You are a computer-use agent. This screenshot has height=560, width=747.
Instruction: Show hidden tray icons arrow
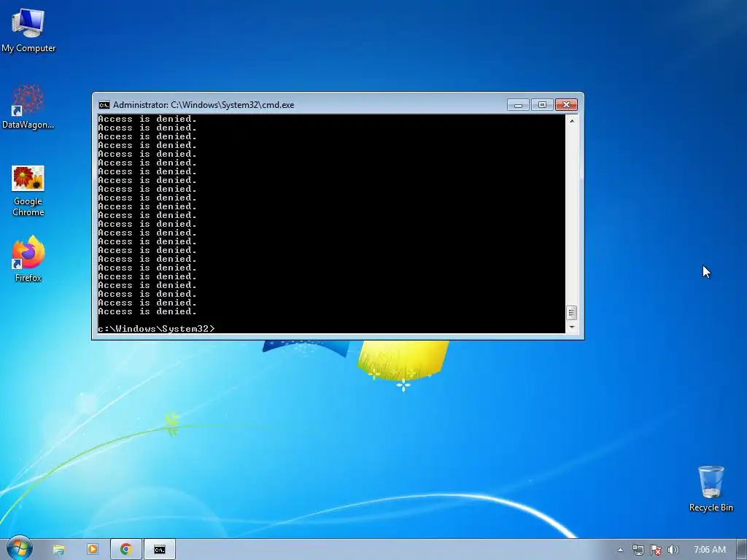[620, 550]
